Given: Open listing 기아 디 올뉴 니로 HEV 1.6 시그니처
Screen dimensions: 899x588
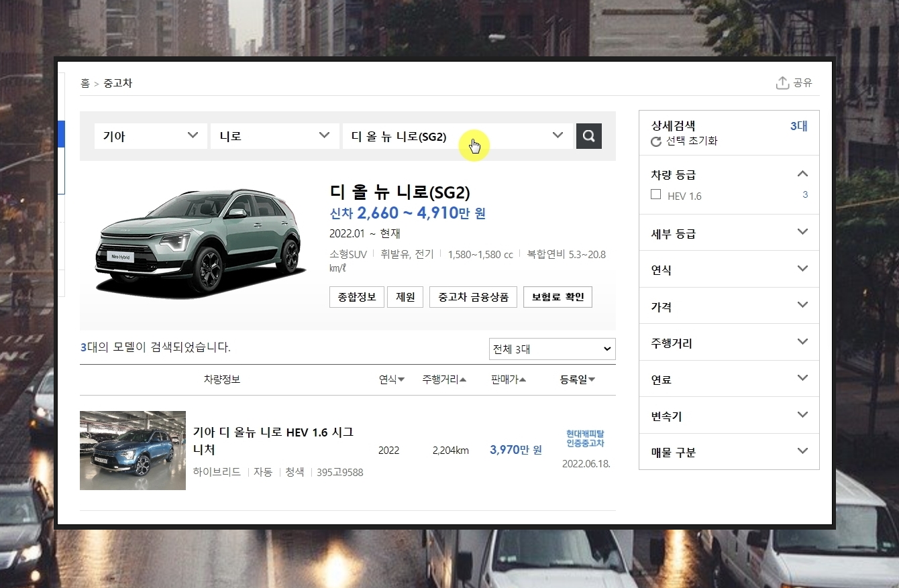Looking at the screenshot, I should click(x=273, y=440).
